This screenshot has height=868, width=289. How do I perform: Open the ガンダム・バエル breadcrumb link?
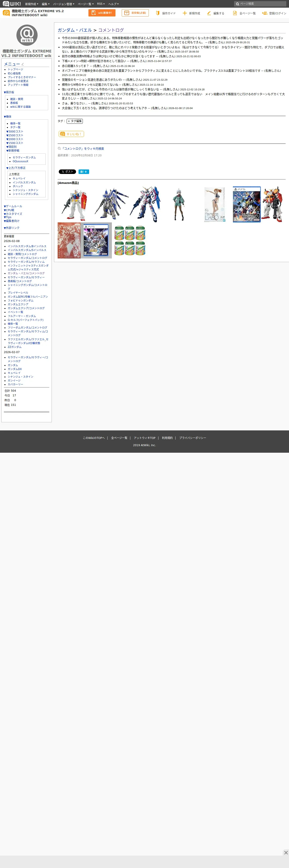[75, 30]
